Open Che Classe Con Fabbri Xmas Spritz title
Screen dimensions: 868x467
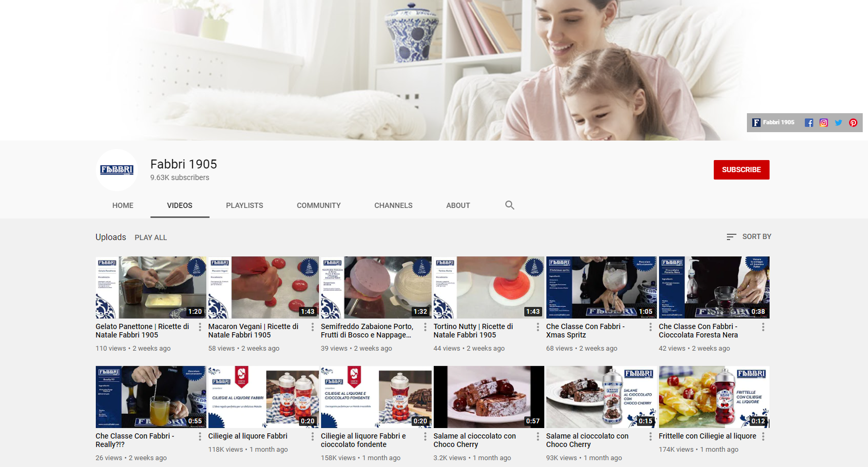[x=585, y=331]
